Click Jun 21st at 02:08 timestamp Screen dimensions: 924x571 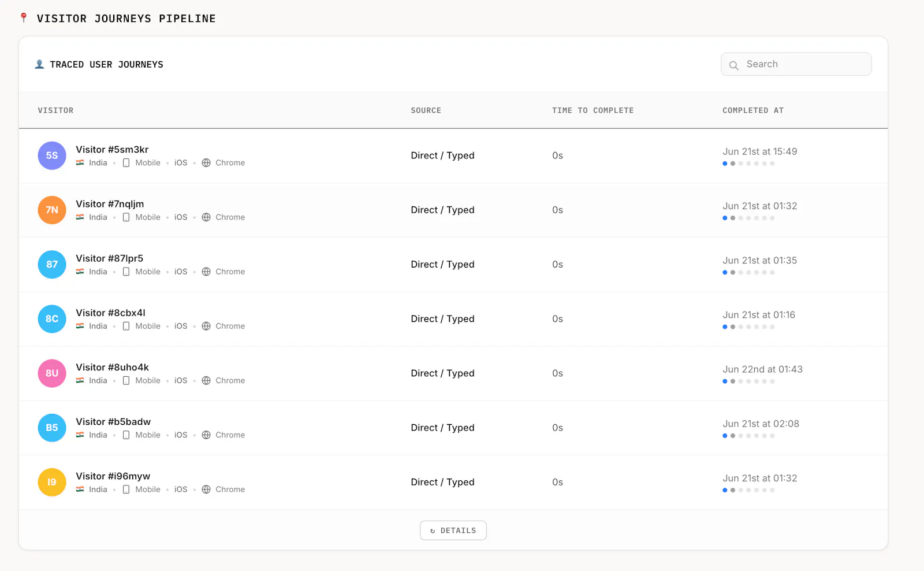[x=761, y=424]
